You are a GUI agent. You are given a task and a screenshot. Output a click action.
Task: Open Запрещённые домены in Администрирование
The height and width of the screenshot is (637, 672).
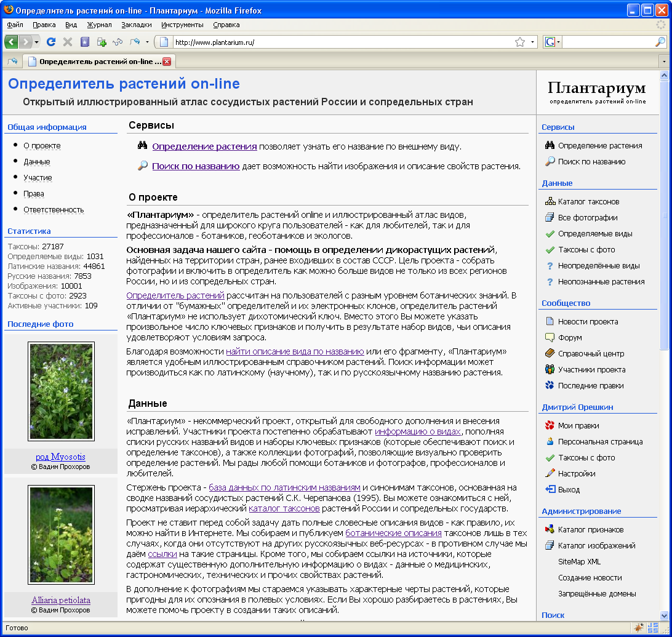click(x=597, y=594)
